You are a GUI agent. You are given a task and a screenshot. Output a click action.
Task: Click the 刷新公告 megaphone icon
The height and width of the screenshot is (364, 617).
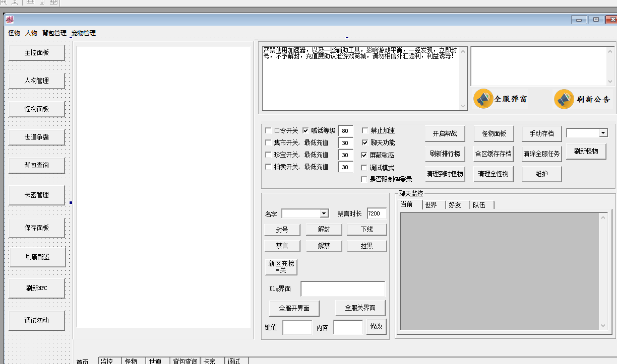pyautogui.click(x=564, y=99)
